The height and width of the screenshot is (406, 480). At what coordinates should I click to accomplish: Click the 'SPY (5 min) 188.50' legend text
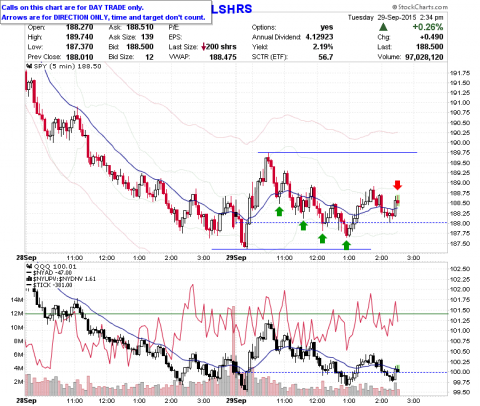click(x=67, y=66)
